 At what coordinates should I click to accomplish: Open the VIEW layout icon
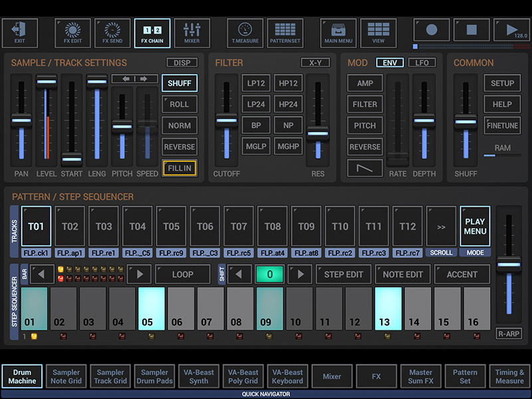point(378,33)
